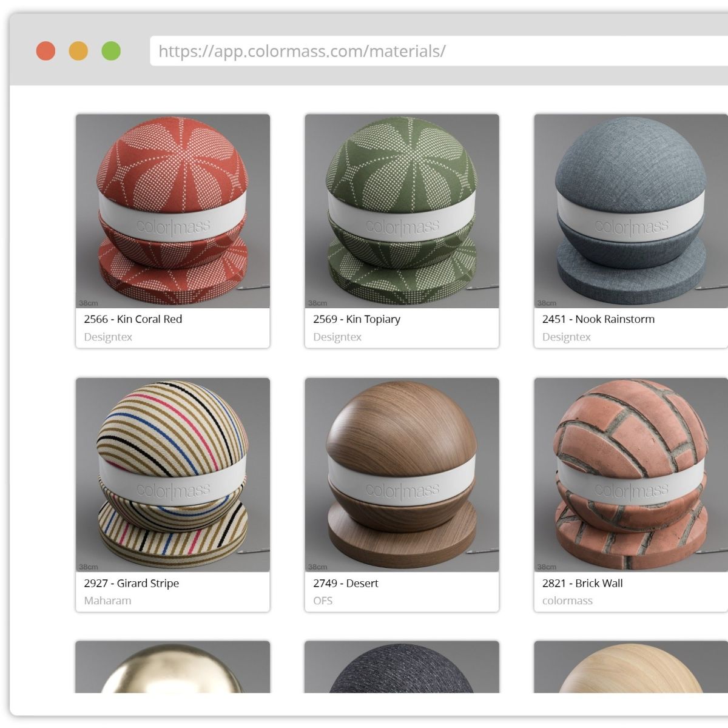Click the Designtex manufacturer name under Kin Coral Red

click(107, 337)
